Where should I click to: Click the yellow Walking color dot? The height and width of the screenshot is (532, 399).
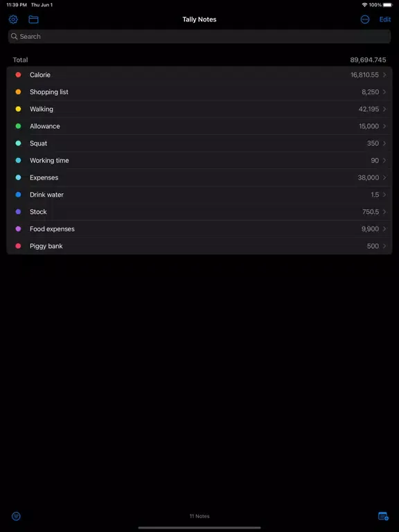tap(18, 109)
